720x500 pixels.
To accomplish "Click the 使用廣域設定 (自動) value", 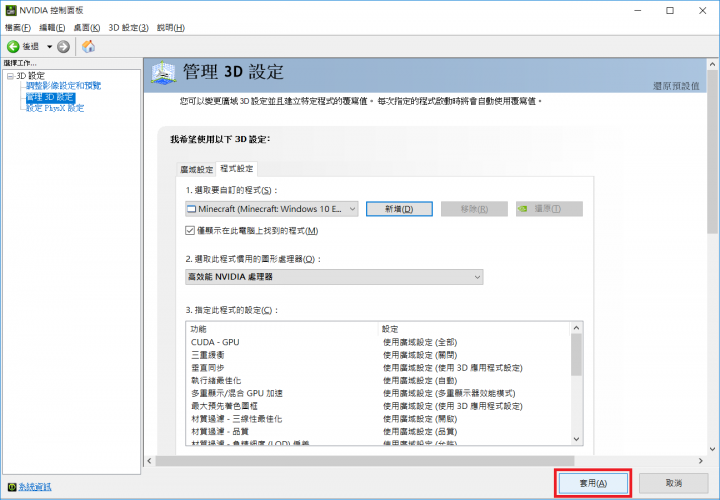I will coord(420,381).
